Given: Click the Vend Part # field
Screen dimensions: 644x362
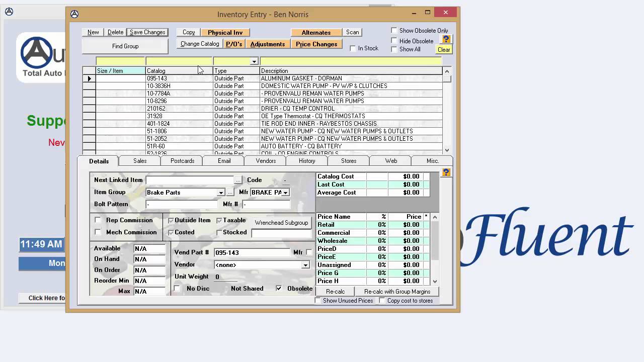Looking at the screenshot, I should (252, 252).
